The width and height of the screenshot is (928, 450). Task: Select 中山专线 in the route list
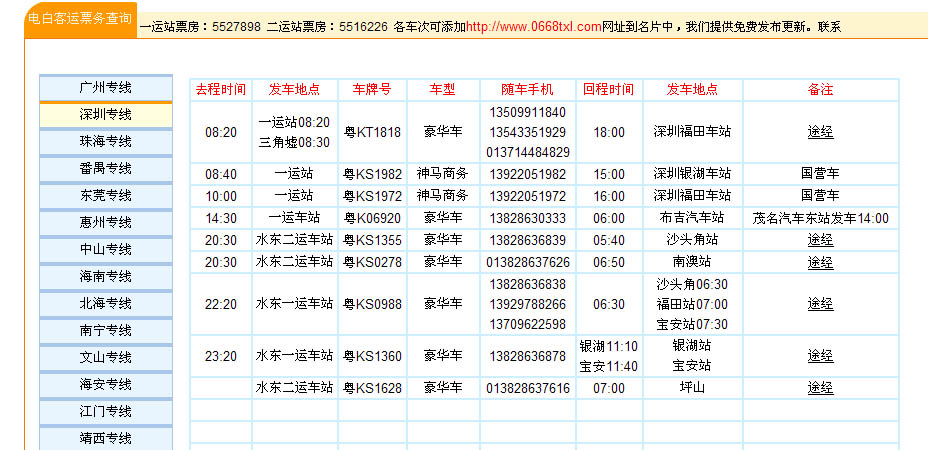tap(106, 250)
